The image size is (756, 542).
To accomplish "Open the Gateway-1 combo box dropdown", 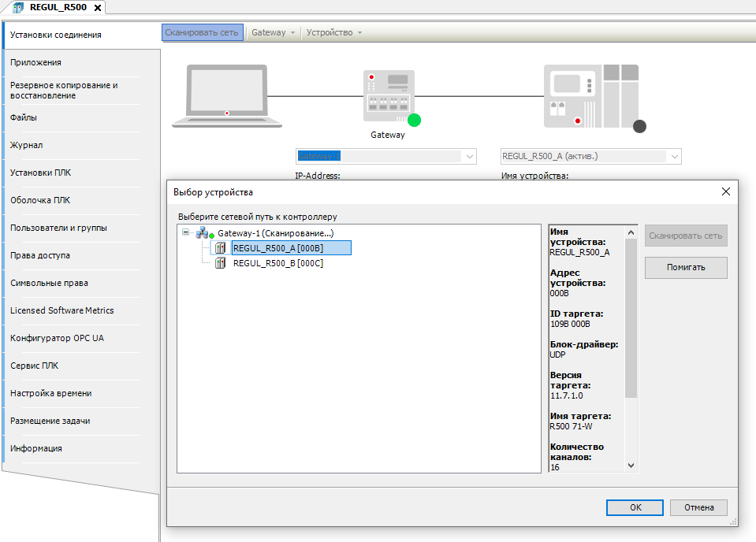I will coord(470,157).
